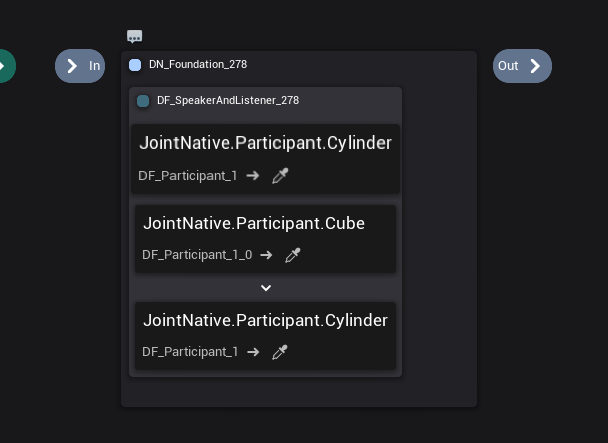
Task: Click the arrow in the bottom Cylinder slot
Action: point(253,352)
